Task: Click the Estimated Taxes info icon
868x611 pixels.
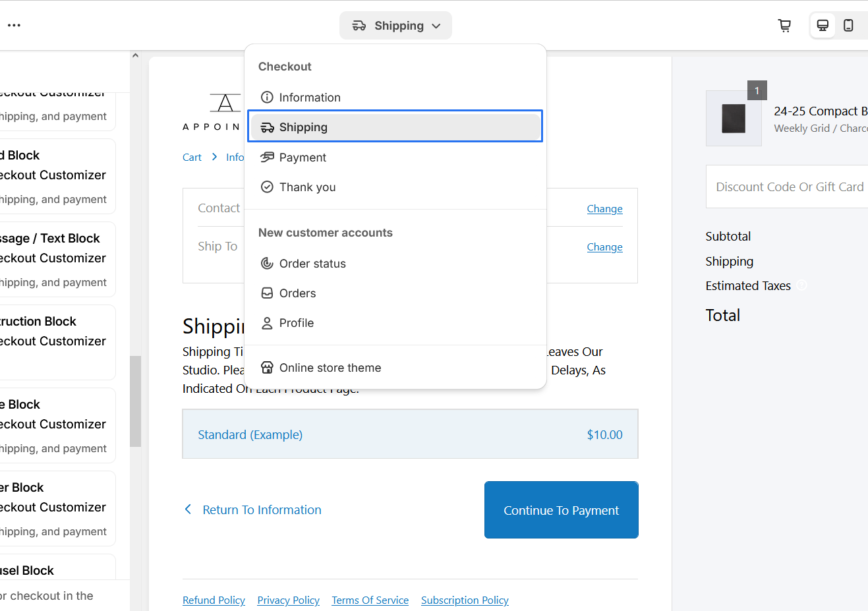Action: 801,285
